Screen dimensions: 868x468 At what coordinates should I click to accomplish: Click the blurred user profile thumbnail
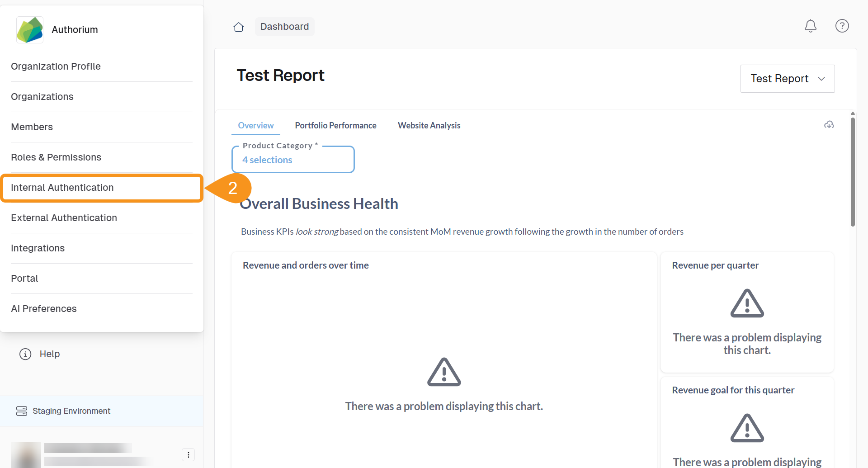[x=26, y=454]
